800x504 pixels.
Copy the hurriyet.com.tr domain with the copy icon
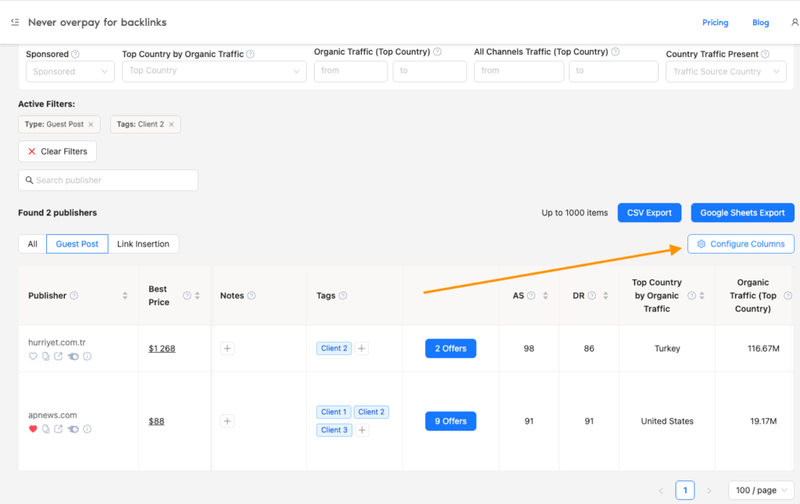click(x=46, y=357)
